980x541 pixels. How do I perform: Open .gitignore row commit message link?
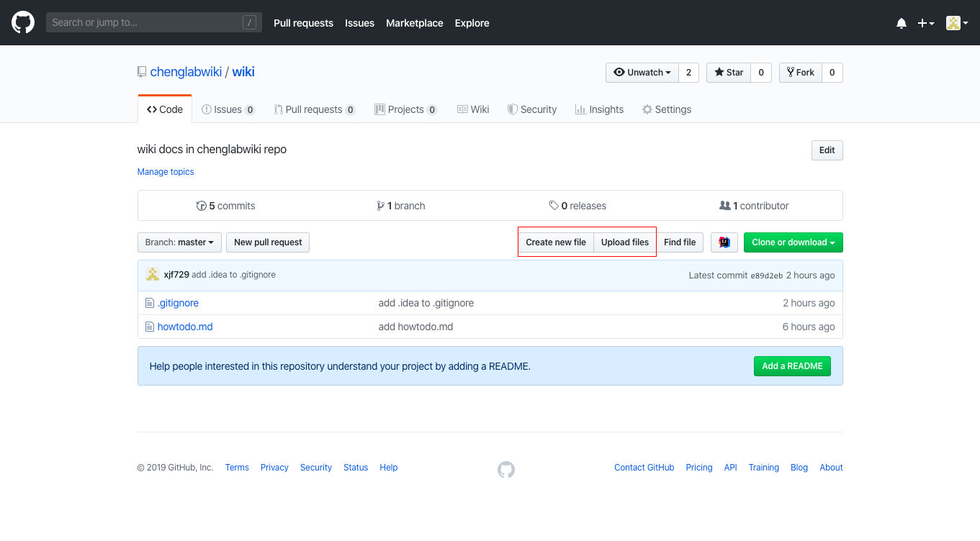(x=426, y=303)
